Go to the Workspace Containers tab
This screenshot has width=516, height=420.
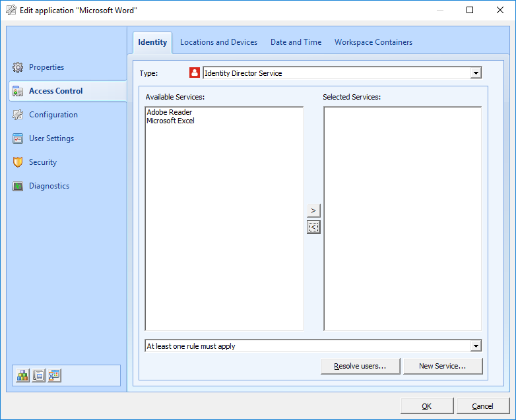(373, 42)
